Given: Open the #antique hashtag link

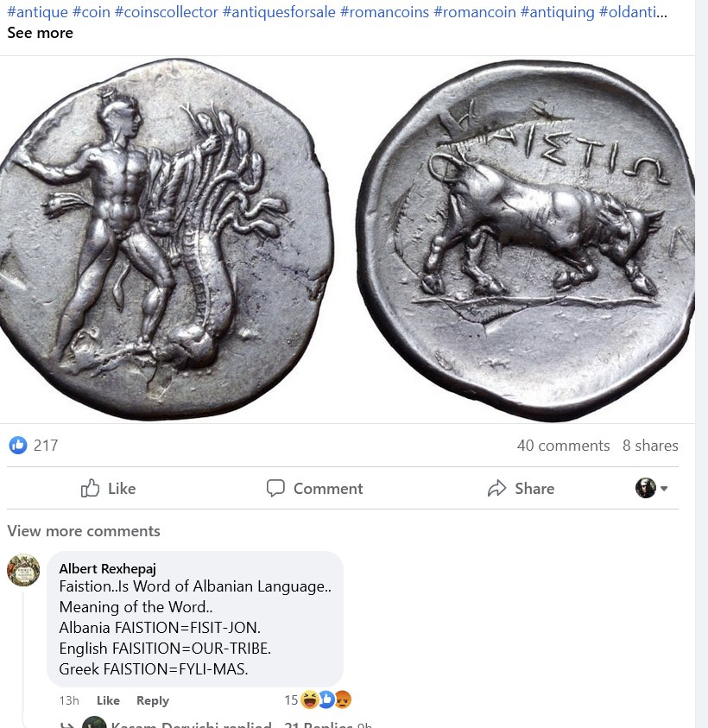Looking at the screenshot, I should coord(38,11).
